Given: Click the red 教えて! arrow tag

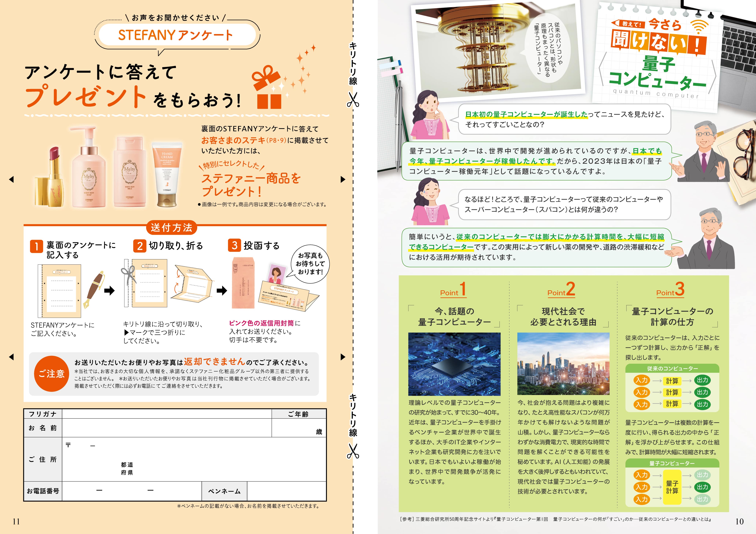Looking at the screenshot, I should tap(628, 24).
